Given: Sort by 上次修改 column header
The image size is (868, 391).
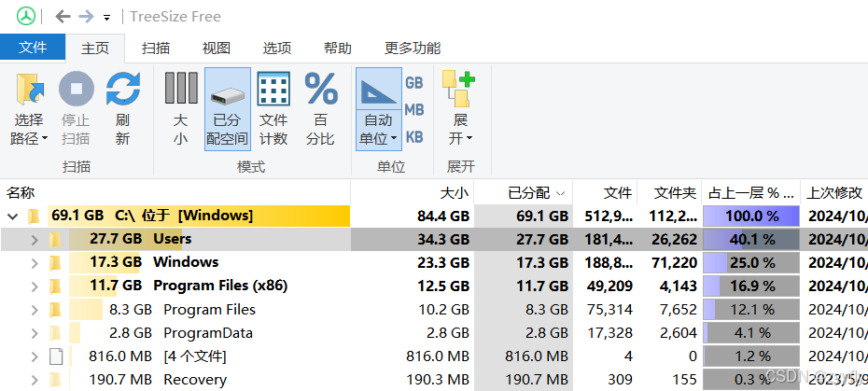Looking at the screenshot, I should (834, 193).
